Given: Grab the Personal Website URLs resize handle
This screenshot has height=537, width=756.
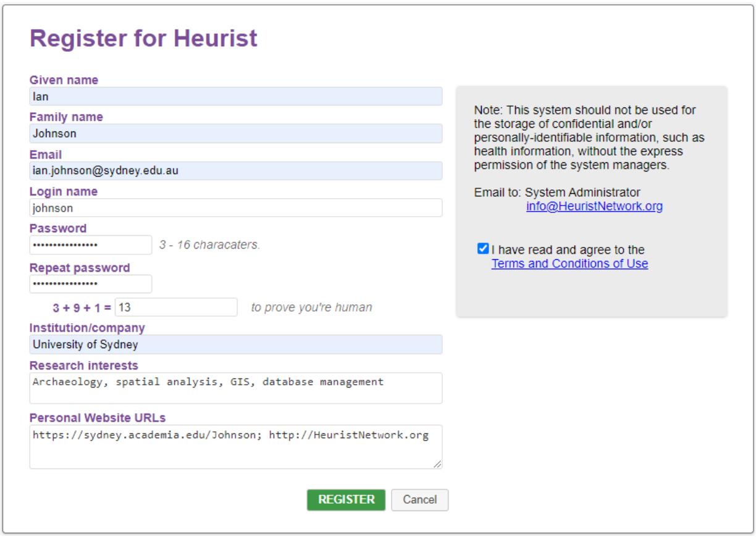Looking at the screenshot, I should pos(437,464).
